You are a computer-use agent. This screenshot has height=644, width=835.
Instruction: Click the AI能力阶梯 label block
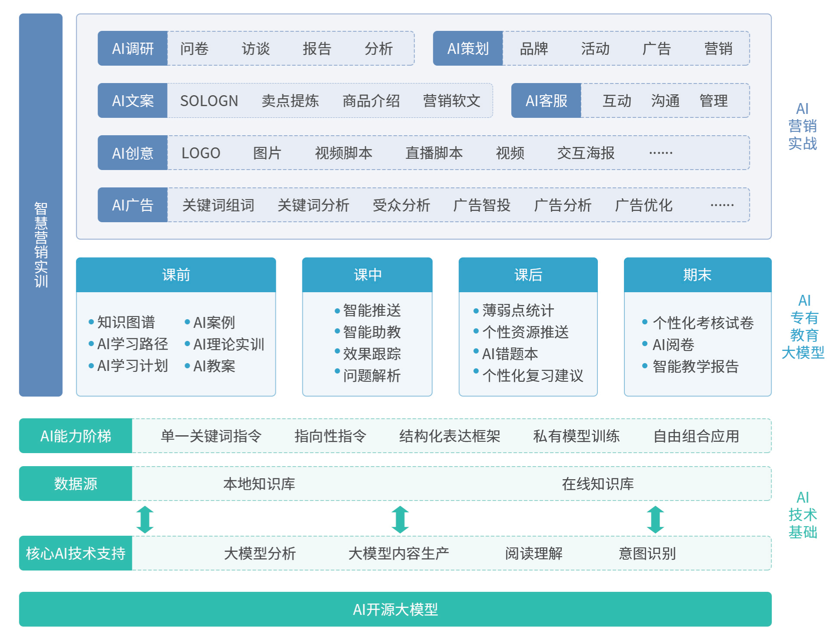click(x=76, y=436)
